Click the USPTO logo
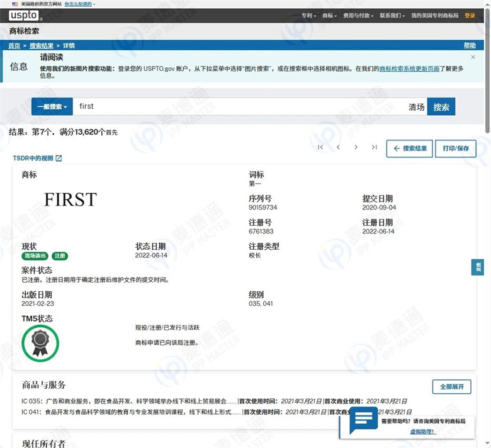The width and height of the screenshot is (491, 448). 24,15
